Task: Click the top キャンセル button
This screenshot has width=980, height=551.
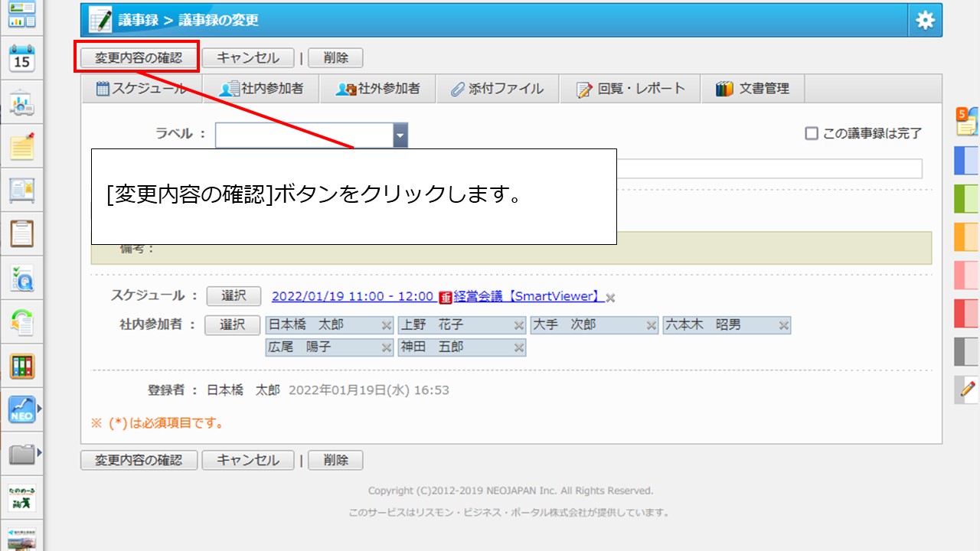Action: coord(248,57)
